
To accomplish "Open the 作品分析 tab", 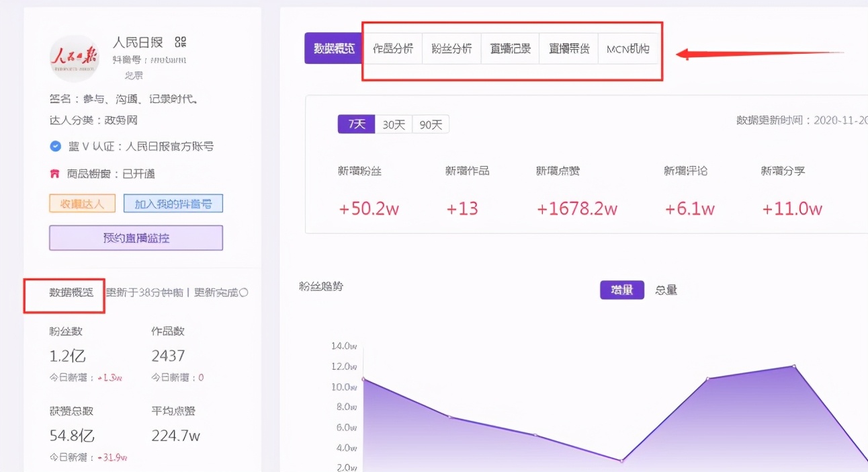I will coord(393,49).
